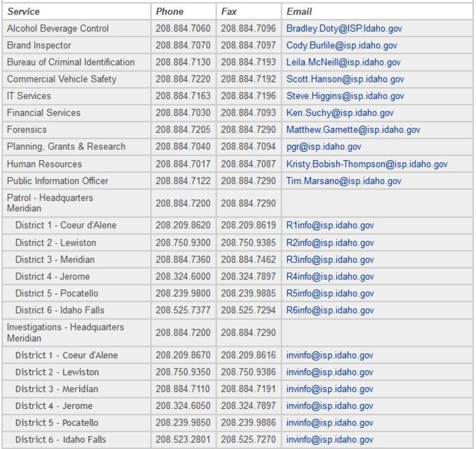
Task: Click phone number 208.884.7205
Action: pyautogui.click(x=183, y=130)
